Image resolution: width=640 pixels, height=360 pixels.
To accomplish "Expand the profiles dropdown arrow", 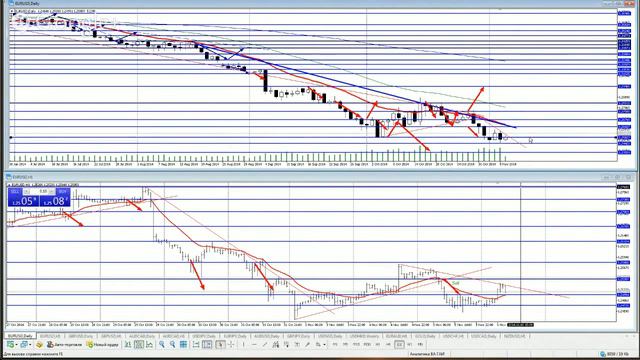I will (x=30, y=344).
